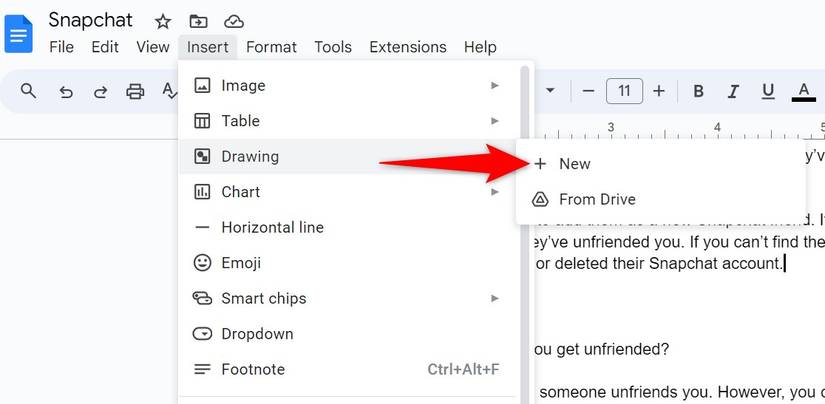Open the Format menu

point(271,47)
